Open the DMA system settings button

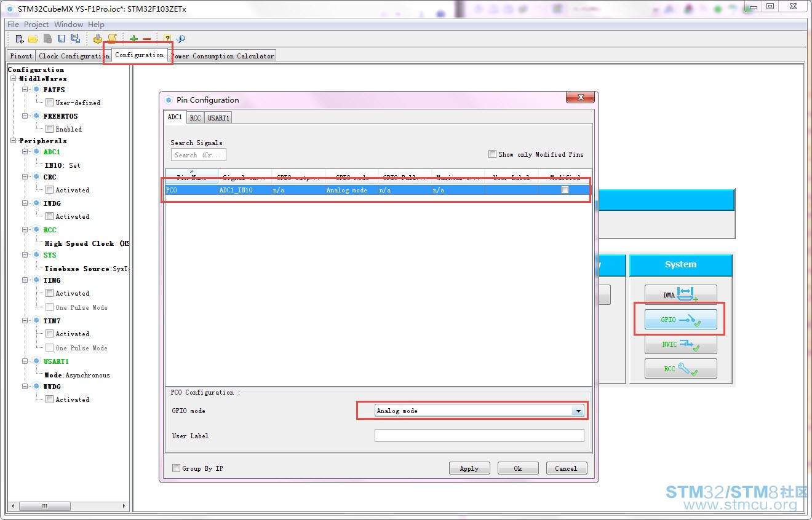(x=681, y=295)
